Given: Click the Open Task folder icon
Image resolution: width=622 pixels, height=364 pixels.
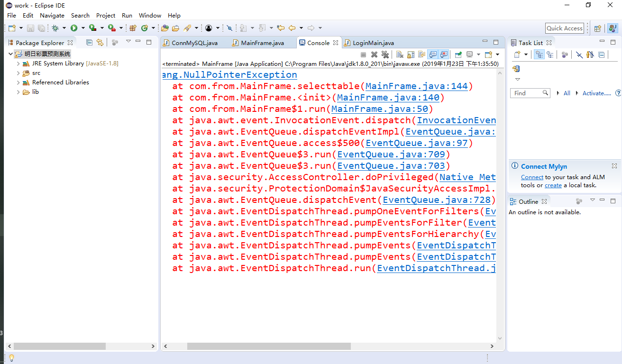Looking at the screenshot, I should point(175,28).
